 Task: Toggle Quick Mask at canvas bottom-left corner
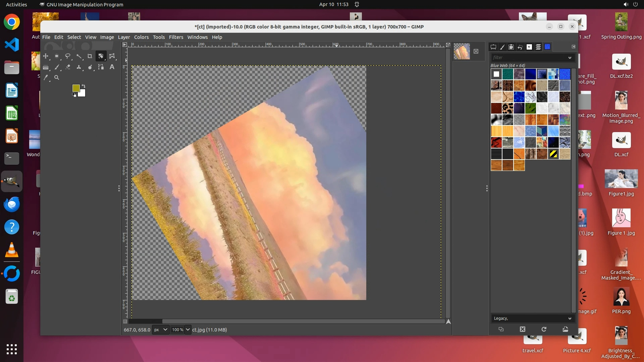[x=125, y=321]
